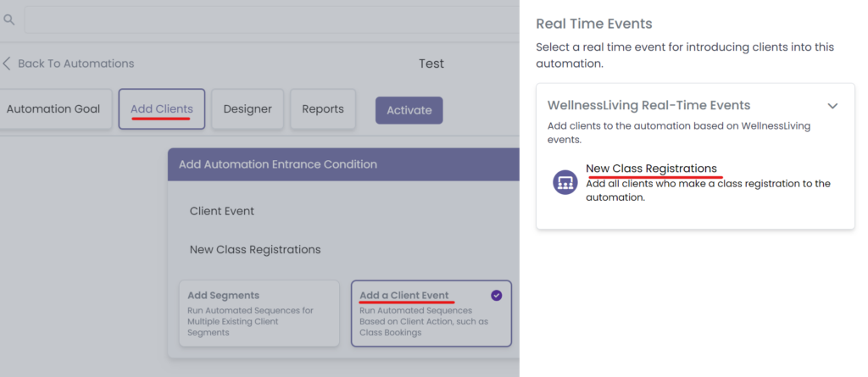Open the Automation Goal tab
This screenshot has width=868, height=377.
(x=53, y=109)
